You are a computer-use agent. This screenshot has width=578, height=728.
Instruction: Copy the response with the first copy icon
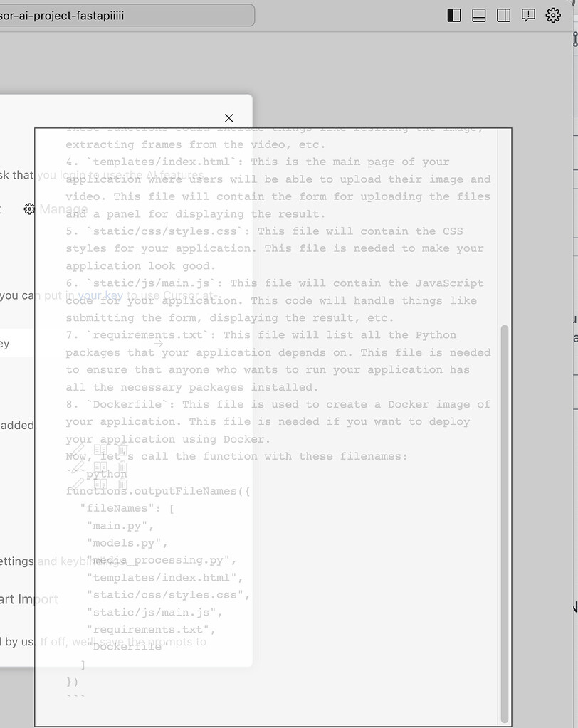point(100,449)
